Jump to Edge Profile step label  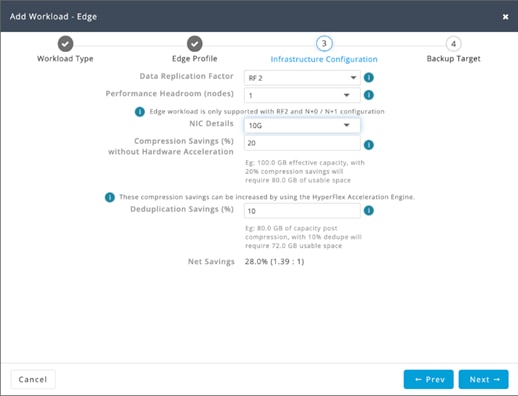(195, 59)
